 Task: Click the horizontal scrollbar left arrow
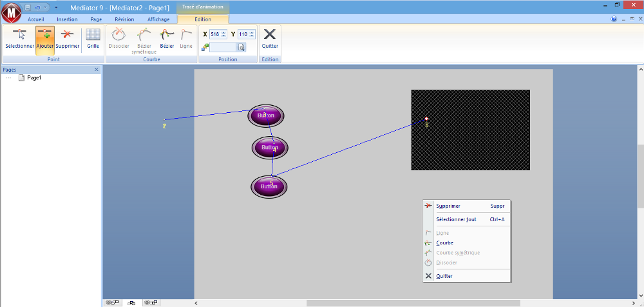tap(196, 303)
